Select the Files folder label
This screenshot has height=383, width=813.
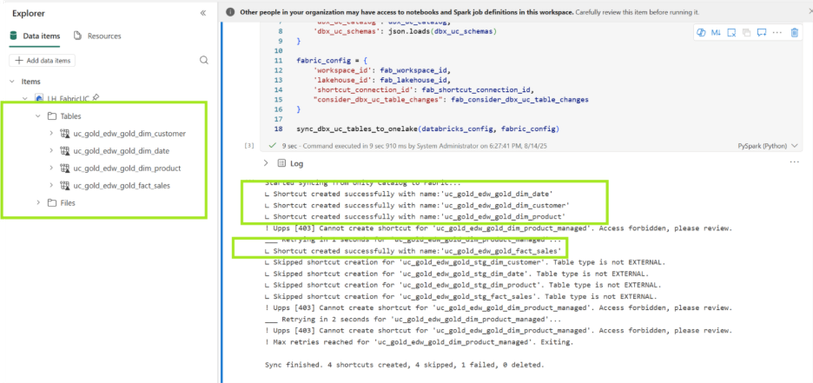(x=68, y=203)
